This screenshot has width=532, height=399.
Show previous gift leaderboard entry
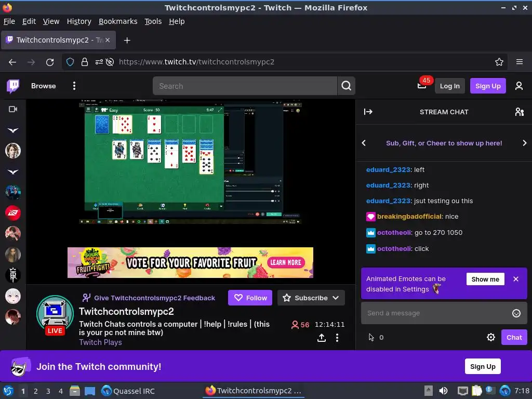point(364,143)
